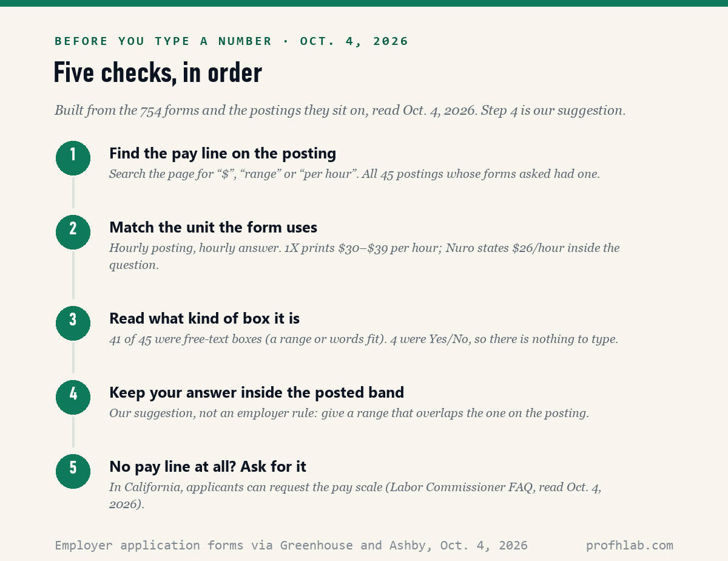
Task: Click the description starting "Search the page for"
Action: (354, 174)
